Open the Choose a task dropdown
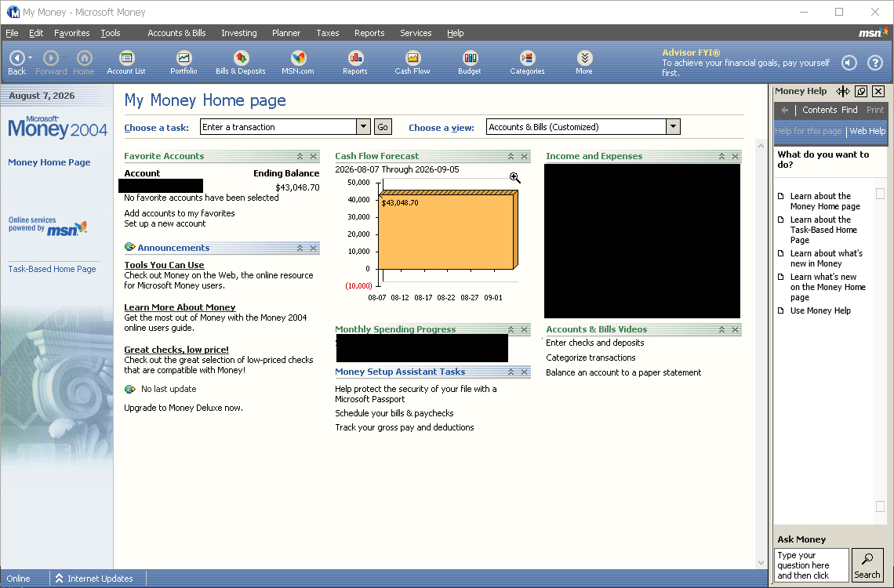894x588 pixels. 363,126
